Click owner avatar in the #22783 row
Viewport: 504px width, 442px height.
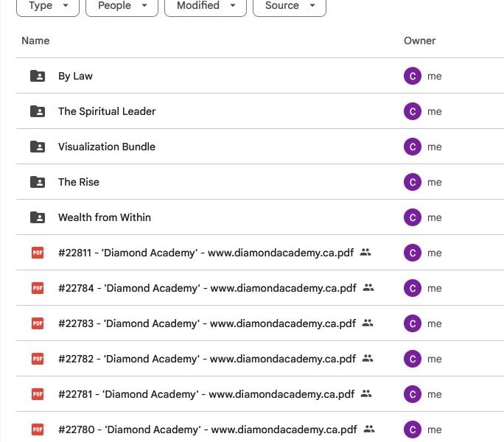pyautogui.click(x=413, y=323)
